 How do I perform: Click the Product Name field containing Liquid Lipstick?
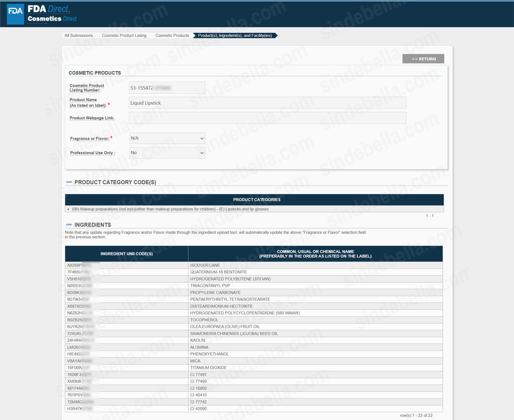coord(267,103)
